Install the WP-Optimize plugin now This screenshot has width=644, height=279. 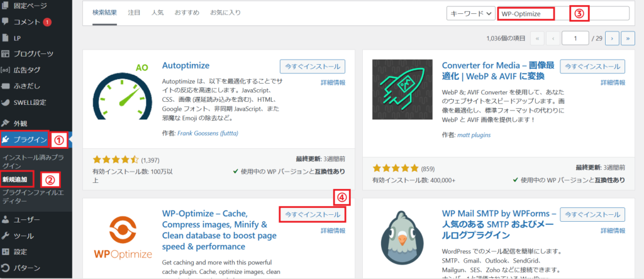point(313,214)
